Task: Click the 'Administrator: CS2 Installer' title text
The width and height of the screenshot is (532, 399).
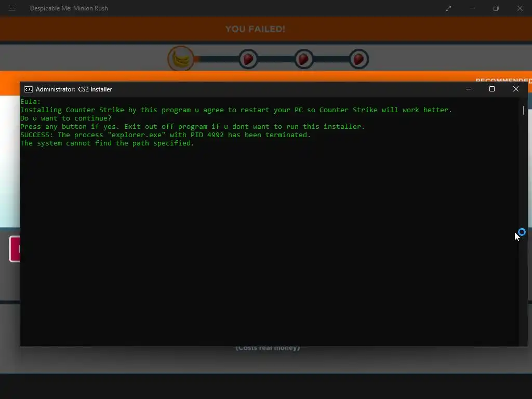Action: (x=74, y=89)
